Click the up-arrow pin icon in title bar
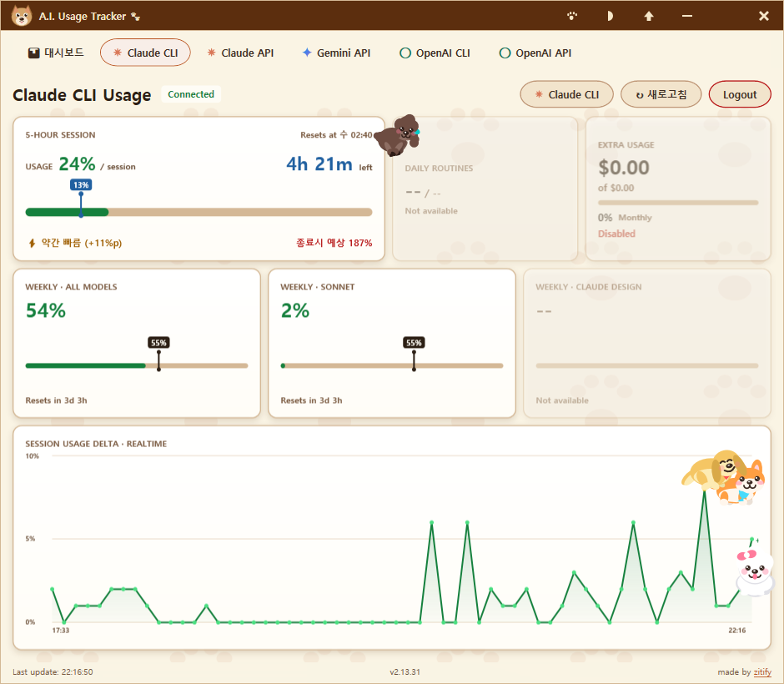The width and height of the screenshot is (784, 684). click(x=649, y=16)
